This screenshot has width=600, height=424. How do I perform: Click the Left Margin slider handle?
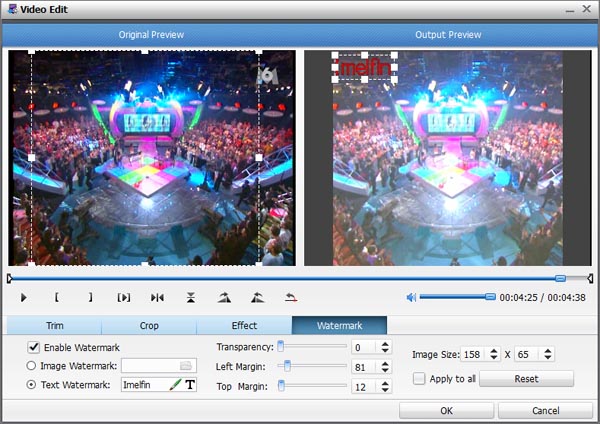coord(287,366)
